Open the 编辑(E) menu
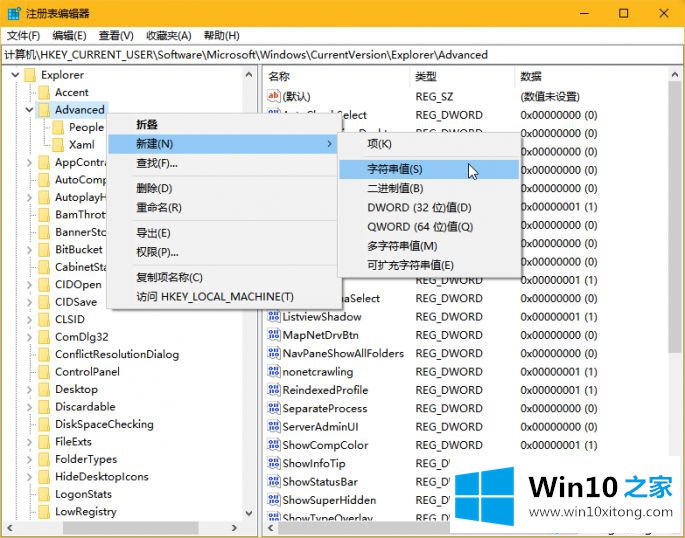This screenshot has height=538, width=685. point(69,36)
